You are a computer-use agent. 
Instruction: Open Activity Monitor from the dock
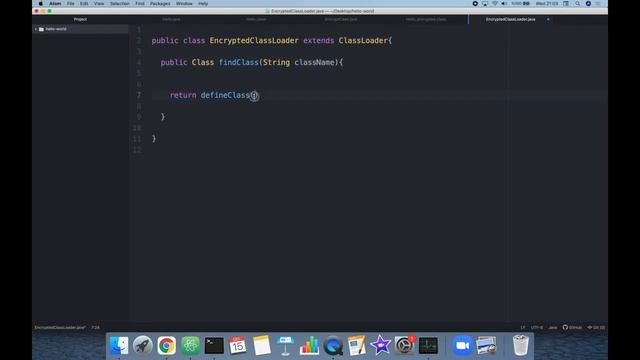click(428, 346)
